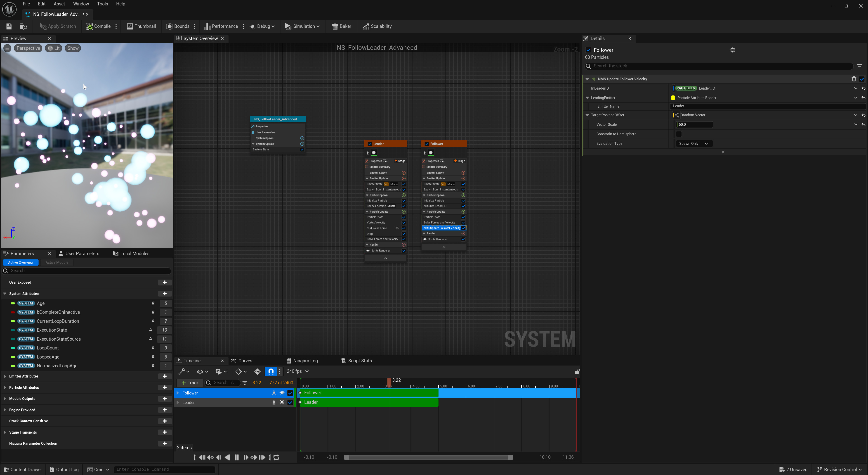Toggle Curl Noise Force visibility eye icon

coord(398,228)
